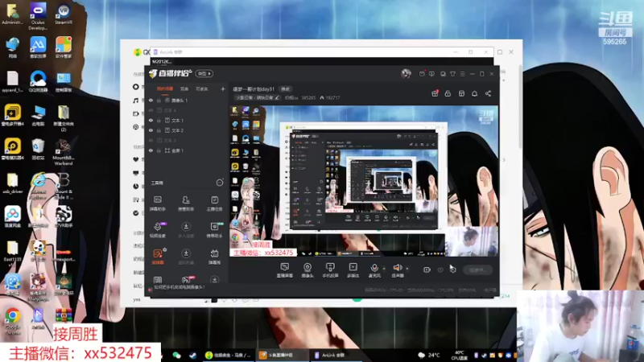Expand microphone options arrow

[x=384, y=269]
